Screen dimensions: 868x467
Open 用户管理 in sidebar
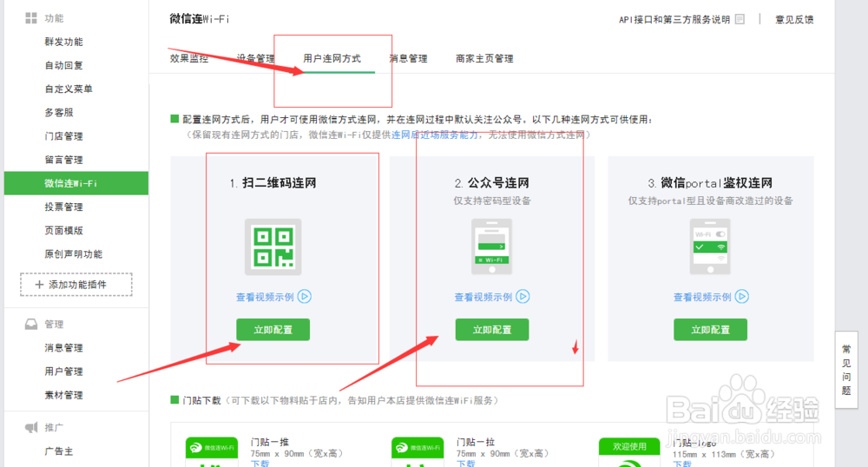tap(63, 372)
